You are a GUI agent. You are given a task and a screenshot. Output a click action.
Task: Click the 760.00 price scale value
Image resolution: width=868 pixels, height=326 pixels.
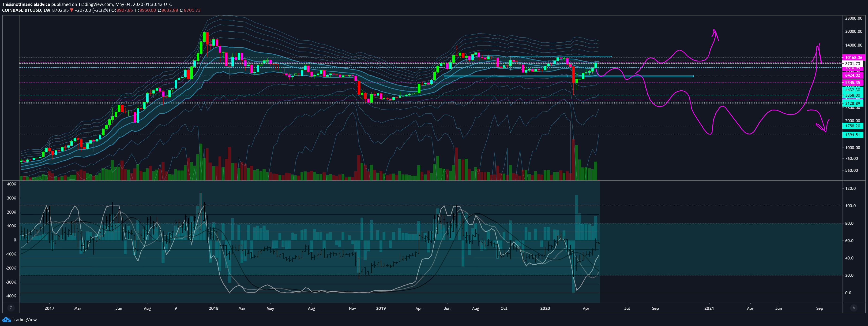click(852, 158)
